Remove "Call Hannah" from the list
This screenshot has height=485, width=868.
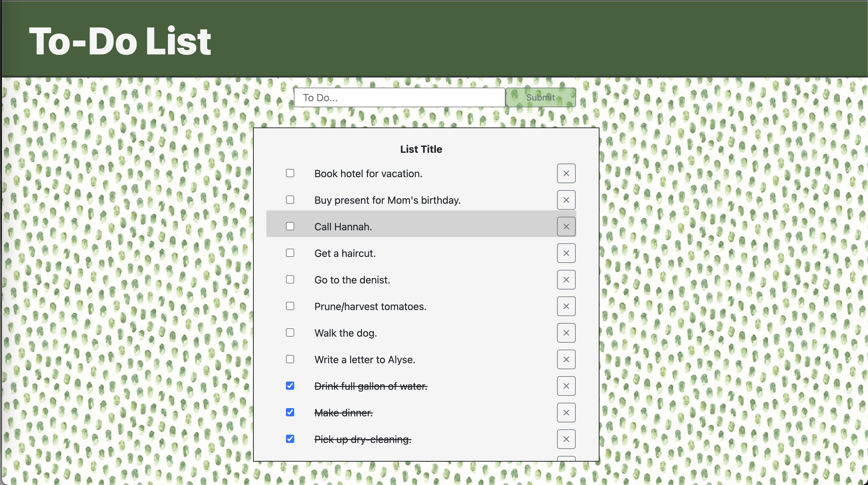point(566,227)
